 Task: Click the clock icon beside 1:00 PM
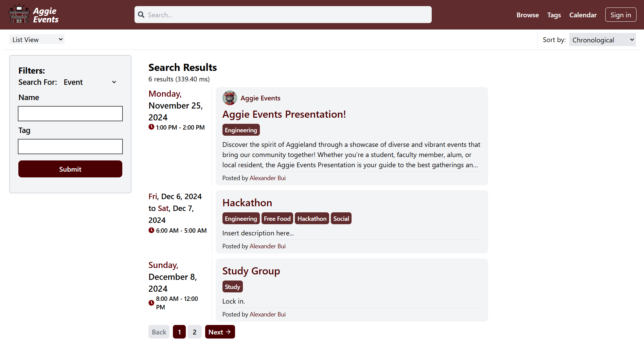151,127
